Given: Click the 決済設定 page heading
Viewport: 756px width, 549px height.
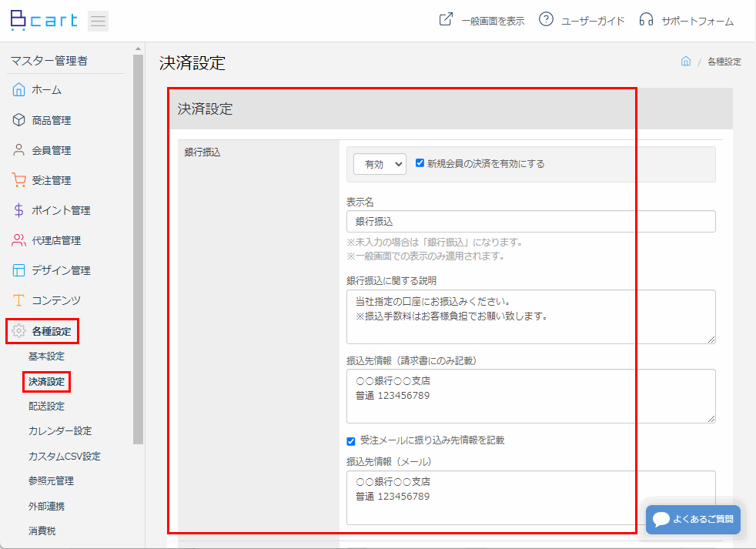Looking at the screenshot, I should tap(192, 63).
